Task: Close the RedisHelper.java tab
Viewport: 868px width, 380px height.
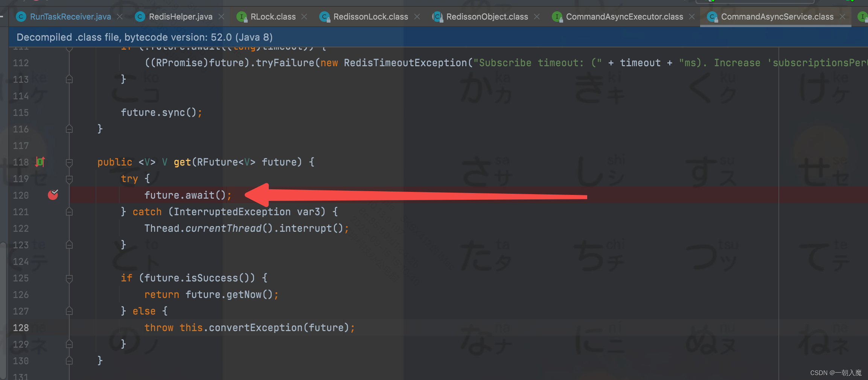Action: 222,17
